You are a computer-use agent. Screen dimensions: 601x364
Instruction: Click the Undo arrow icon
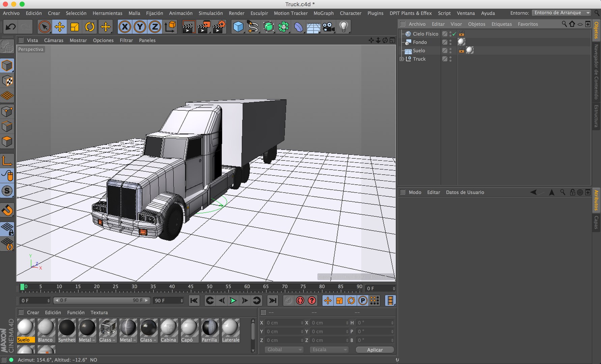[x=10, y=27]
